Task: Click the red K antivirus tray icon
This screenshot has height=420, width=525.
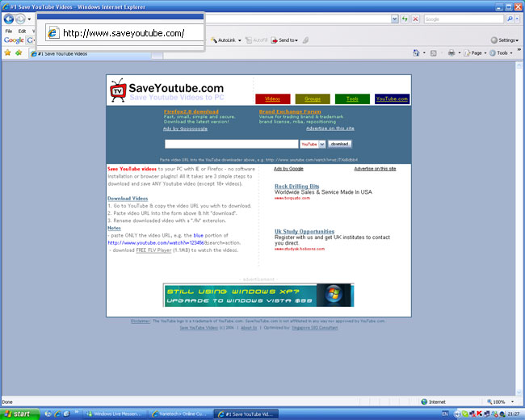Action: coord(480,414)
